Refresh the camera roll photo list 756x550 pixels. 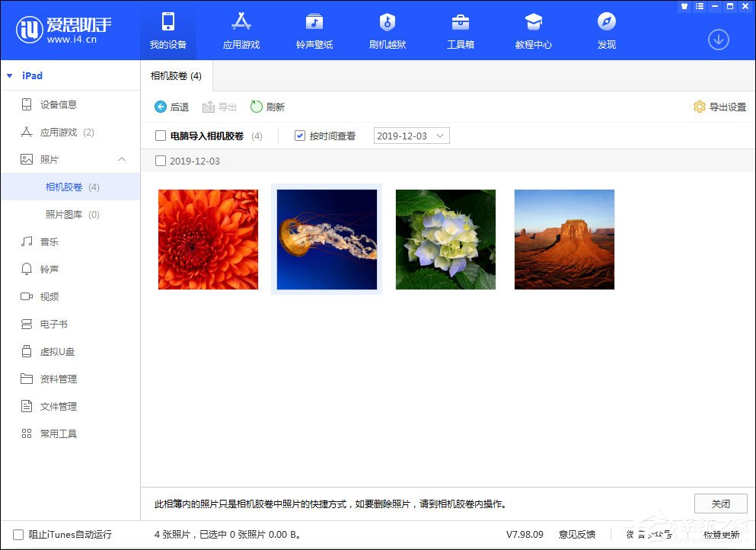coord(267,107)
